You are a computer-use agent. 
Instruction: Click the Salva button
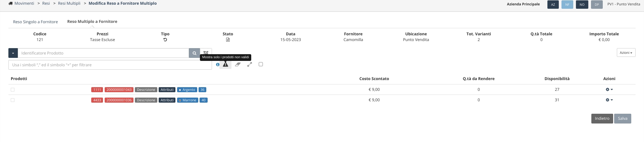(x=623, y=118)
